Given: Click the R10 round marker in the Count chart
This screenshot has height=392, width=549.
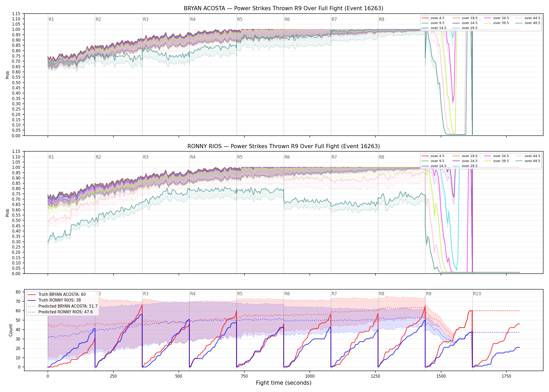Looking at the screenshot, I should point(477,294).
